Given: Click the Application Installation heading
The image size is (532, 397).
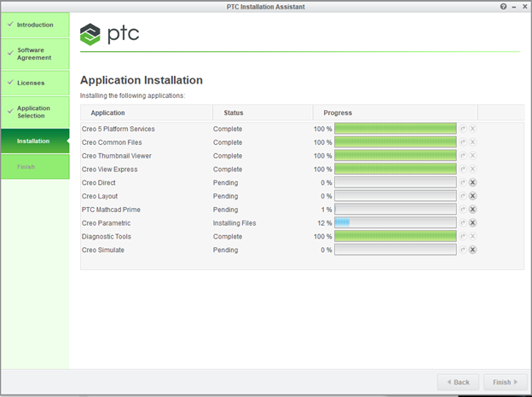Looking at the screenshot, I should pyautogui.click(x=142, y=80).
